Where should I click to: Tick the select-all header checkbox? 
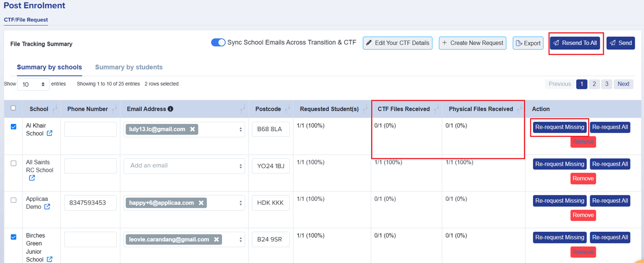click(x=14, y=108)
